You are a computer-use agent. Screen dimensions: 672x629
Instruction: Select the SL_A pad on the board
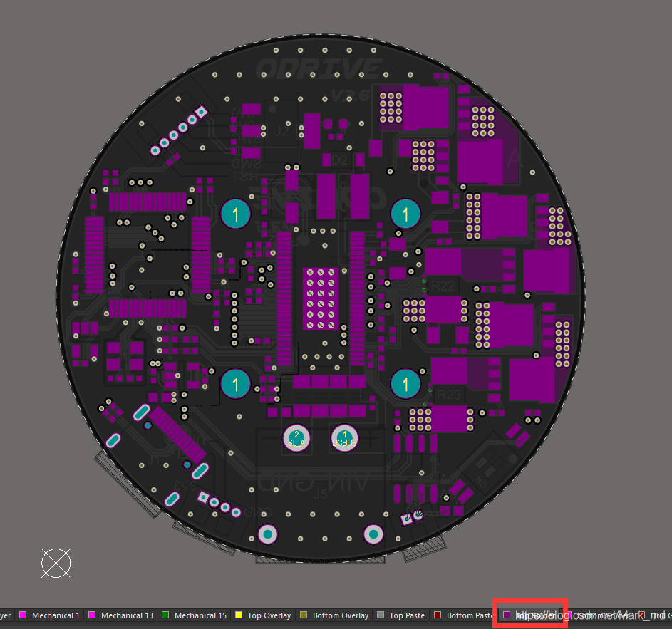click(x=297, y=437)
